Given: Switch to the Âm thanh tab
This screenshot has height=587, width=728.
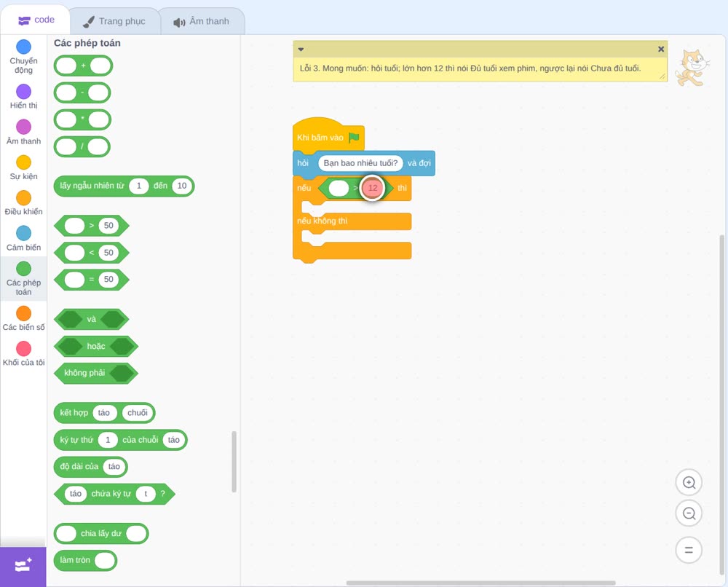Looking at the screenshot, I should (x=202, y=21).
